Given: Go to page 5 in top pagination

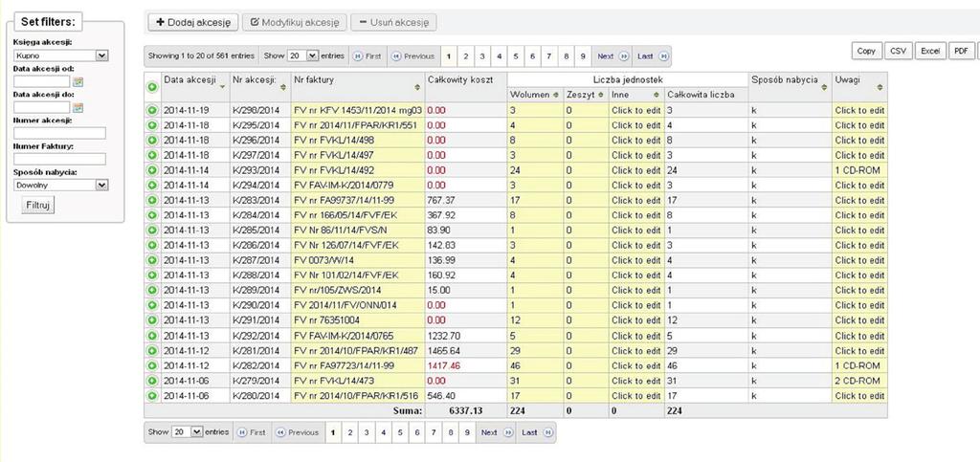Looking at the screenshot, I should (516, 56).
